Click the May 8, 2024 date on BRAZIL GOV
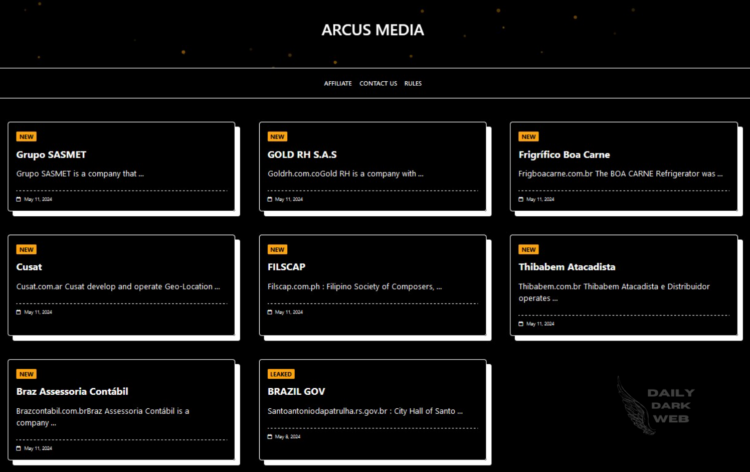This screenshot has height=472, width=750. point(287,436)
